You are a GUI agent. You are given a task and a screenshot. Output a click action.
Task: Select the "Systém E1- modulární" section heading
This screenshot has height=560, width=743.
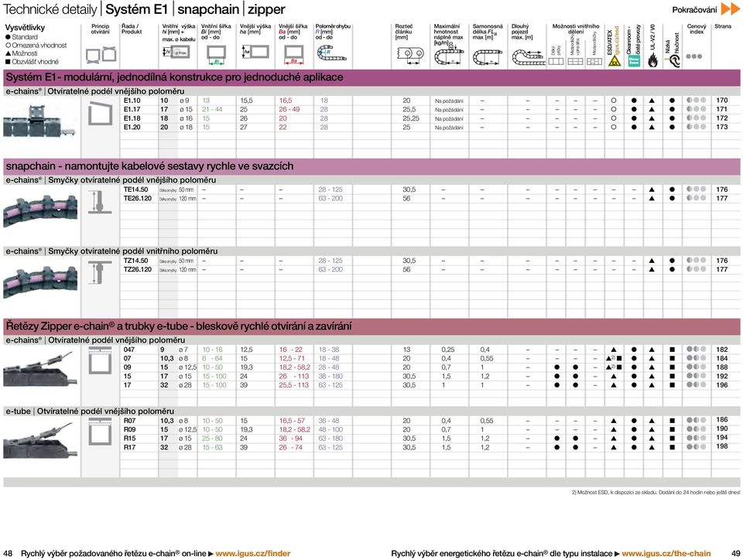tap(174, 77)
